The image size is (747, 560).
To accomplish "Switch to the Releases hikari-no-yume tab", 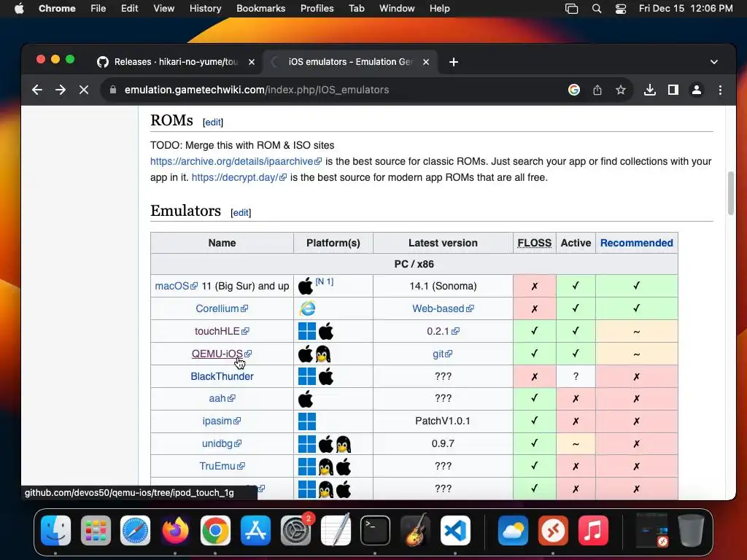I will pyautogui.click(x=175, y=62).
